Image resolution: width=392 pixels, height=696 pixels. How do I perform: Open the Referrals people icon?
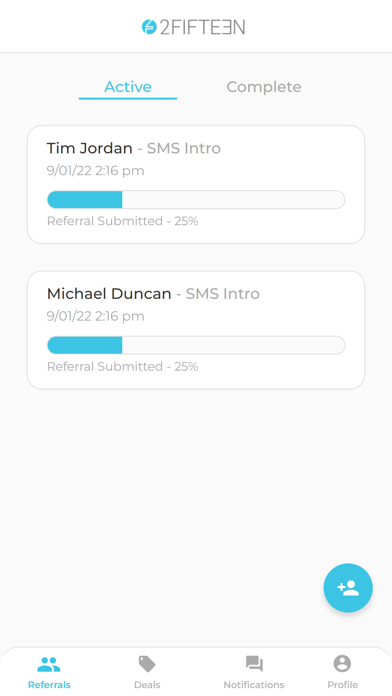(49, 664)
